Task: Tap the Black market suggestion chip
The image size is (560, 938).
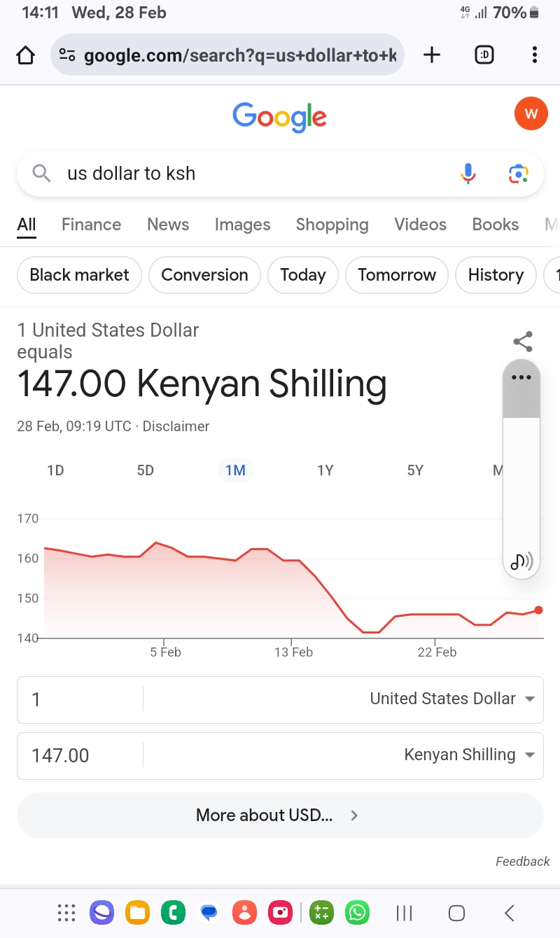Action: pyautogui.click(x=79, y=275)
